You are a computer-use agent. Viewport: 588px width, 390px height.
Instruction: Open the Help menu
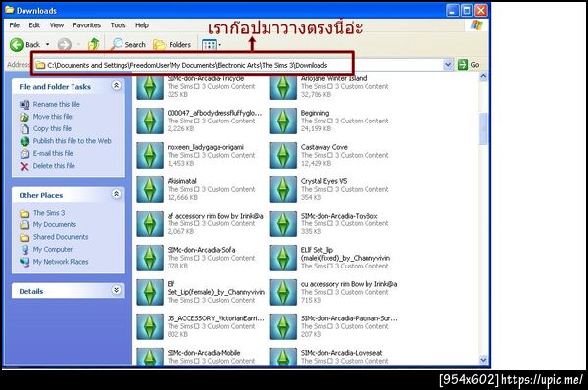pyautogui.click(x=142, y=25)
